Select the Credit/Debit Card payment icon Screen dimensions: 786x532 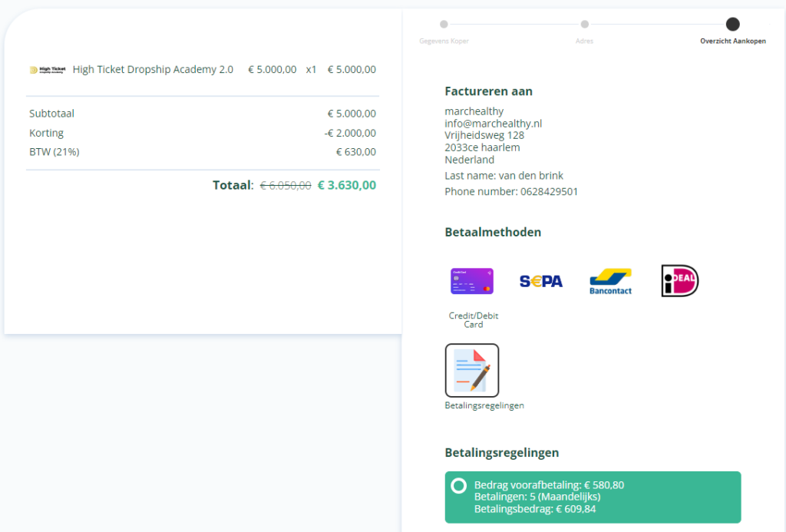coord(471,281)
